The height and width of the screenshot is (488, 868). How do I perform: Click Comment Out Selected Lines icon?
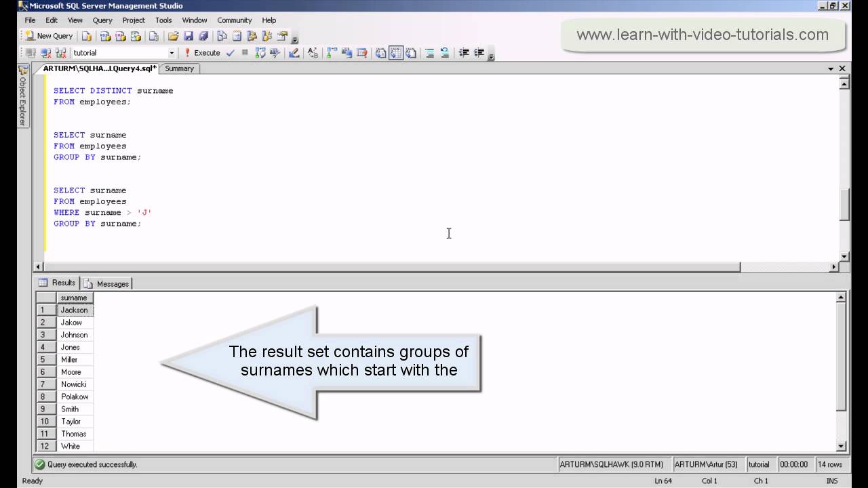pyautogui.click(x=429, y=53)
